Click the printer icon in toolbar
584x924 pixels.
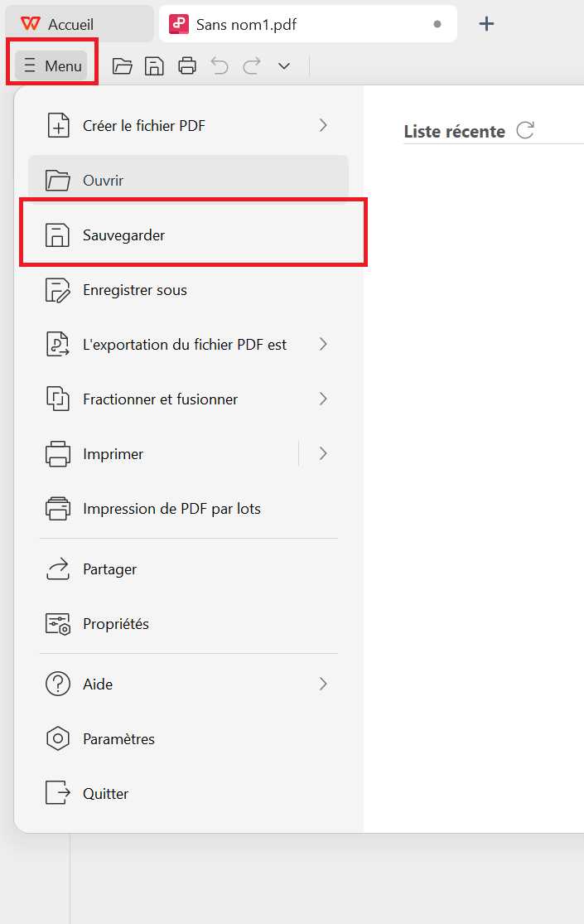187,66
